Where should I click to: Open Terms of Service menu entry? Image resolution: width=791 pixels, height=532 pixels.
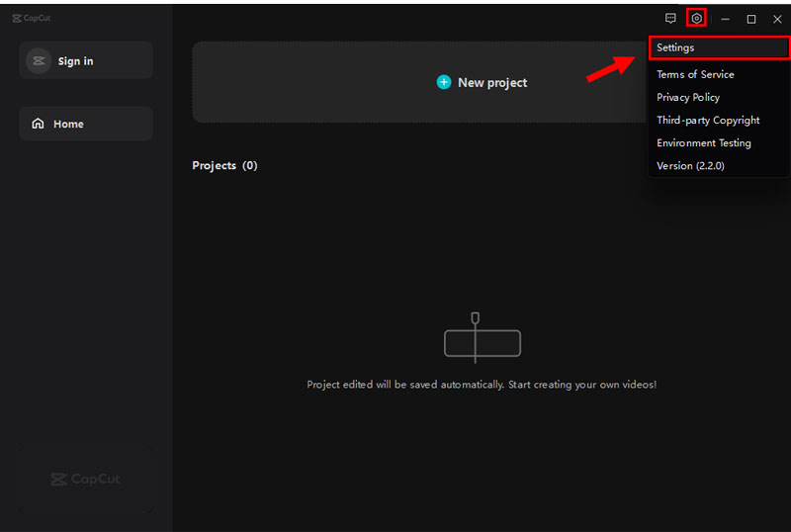pos(695,74)
